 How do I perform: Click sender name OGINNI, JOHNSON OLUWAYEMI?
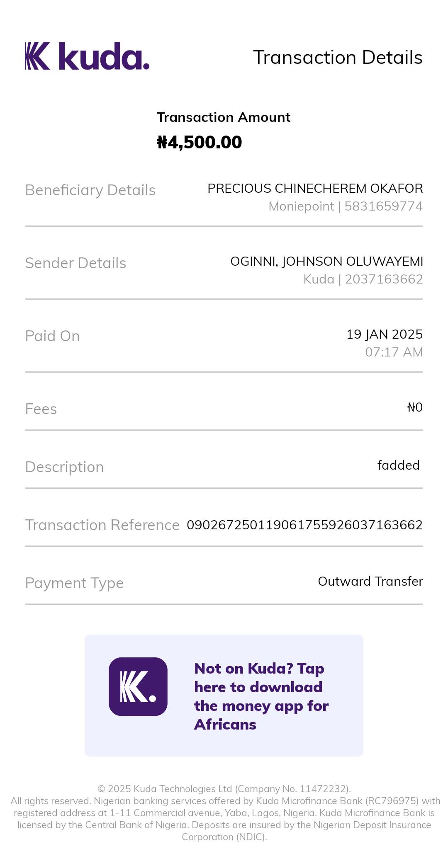pos(326,262)
